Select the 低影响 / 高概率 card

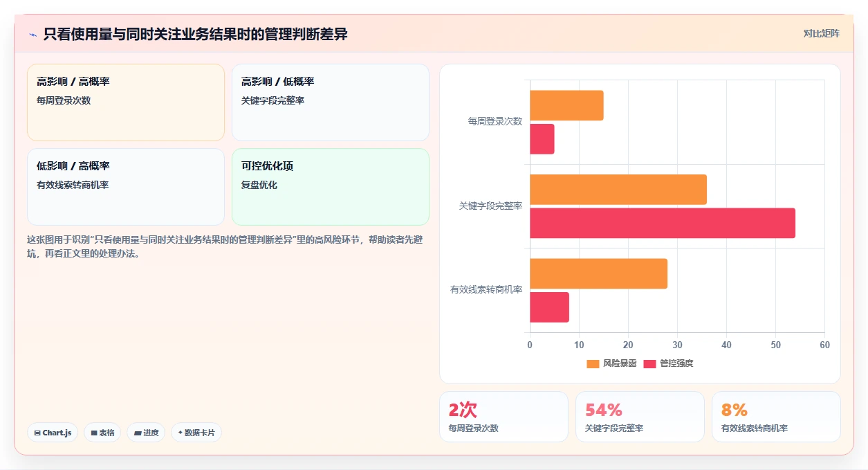pyautogui.click(x=126, y=187)
